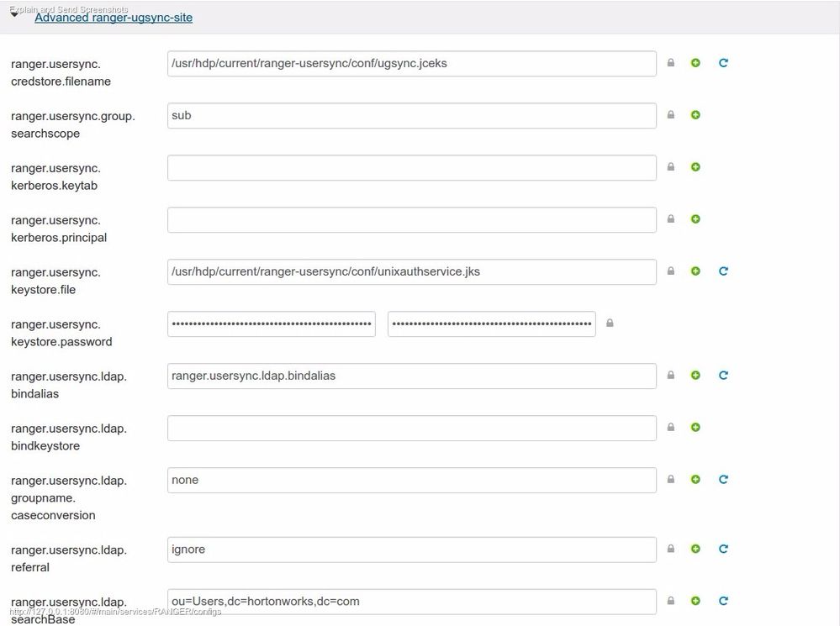
Task: Click undo icon for credstore.filename property
Action: [x=723, y=63]
